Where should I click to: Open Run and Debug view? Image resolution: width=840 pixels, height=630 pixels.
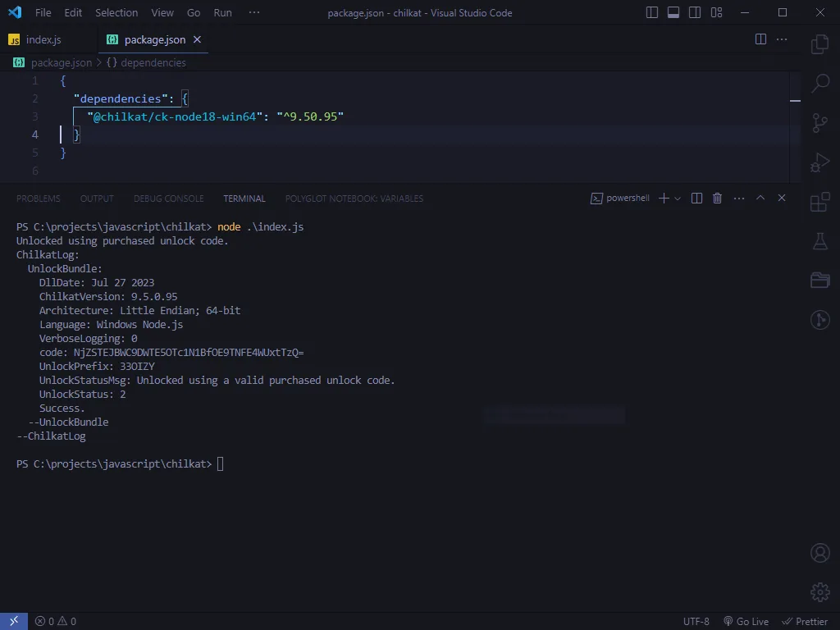click(819, 163)
